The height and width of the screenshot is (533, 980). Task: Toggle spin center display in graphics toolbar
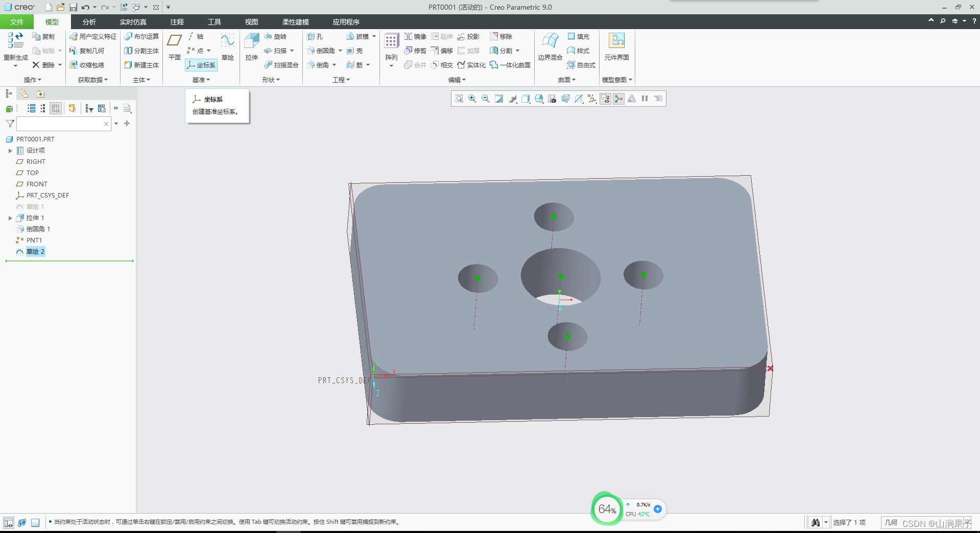click(618, 99)
